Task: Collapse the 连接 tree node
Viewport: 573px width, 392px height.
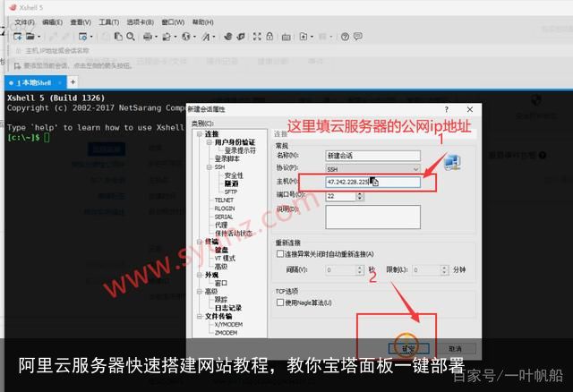Action: coord(200,134)
